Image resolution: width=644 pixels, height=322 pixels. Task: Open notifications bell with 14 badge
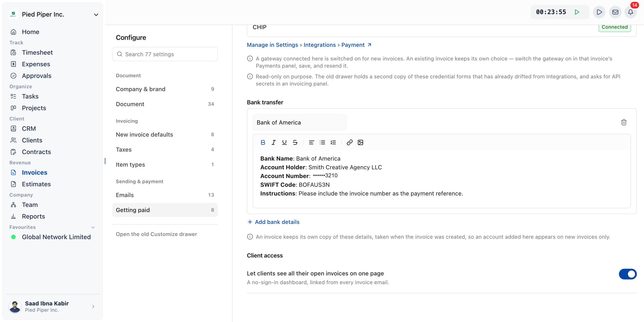coord(631,12)
